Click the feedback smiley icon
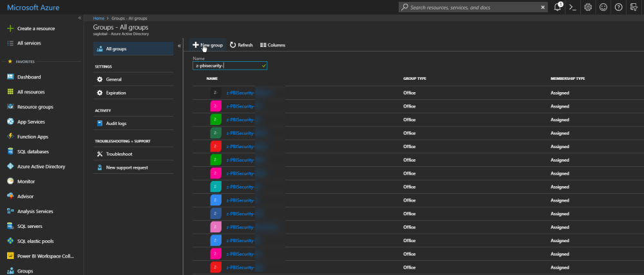This screenshot has height=275, width=644. (x=603, y=7)
